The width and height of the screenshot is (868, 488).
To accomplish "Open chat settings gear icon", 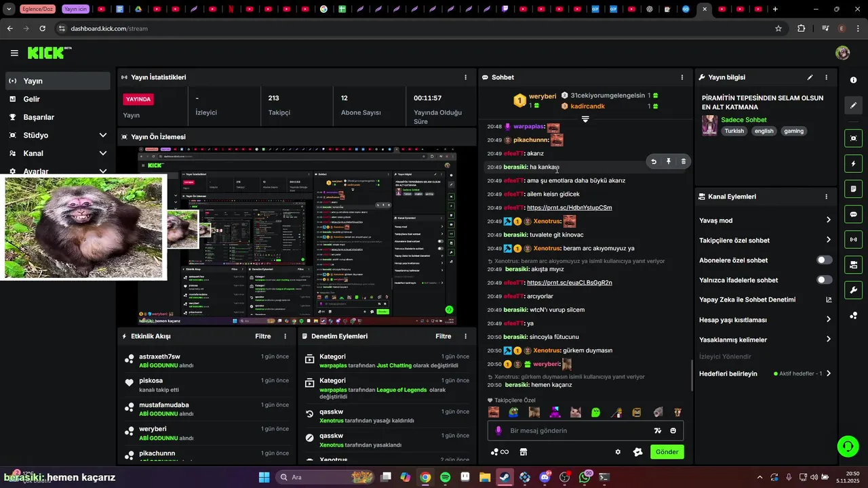I will [x=618, y=452].
